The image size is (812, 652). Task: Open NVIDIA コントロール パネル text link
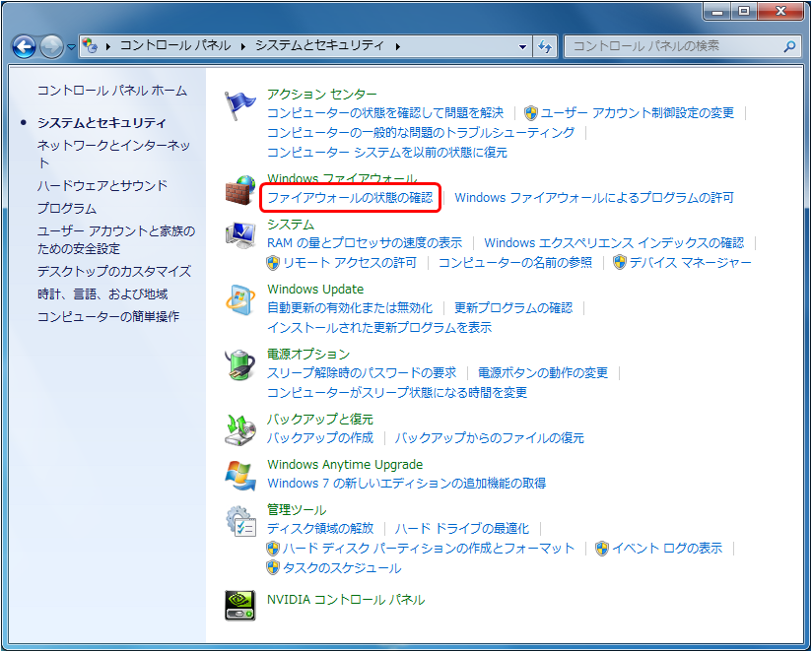coord(346,600)
